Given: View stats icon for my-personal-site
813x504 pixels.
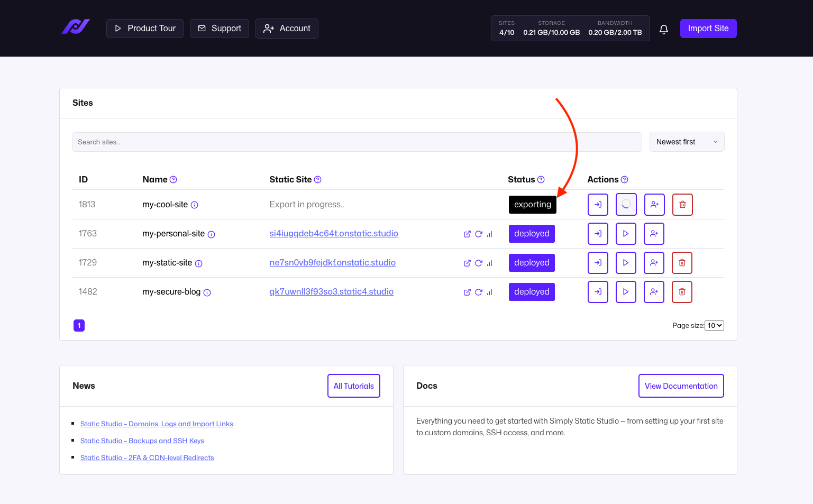Looking at the screenshot, I should [490, 234].
